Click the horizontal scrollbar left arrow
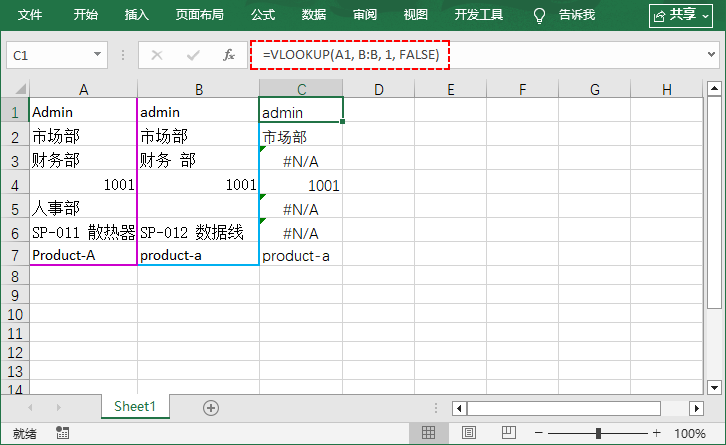This screenshot has height=445, width=726. [459, 408]
